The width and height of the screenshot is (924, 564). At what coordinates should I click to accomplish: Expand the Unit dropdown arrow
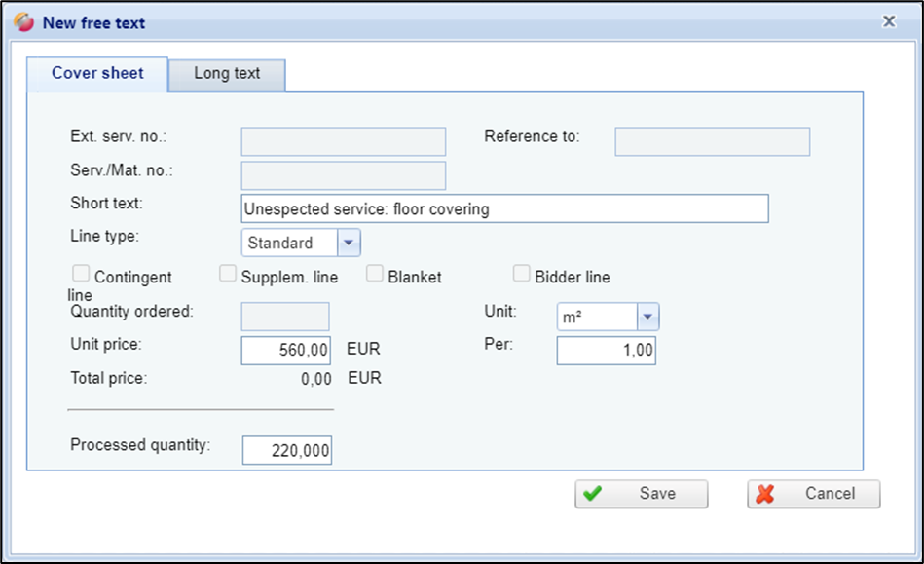pos(647,317)
